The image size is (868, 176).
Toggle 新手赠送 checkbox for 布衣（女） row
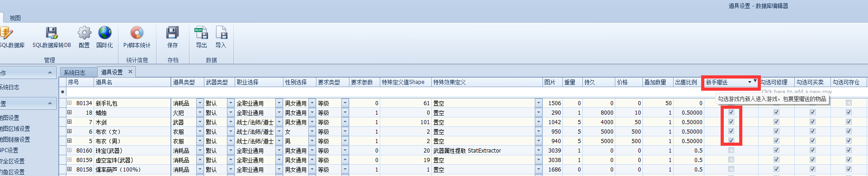(731, 131)
